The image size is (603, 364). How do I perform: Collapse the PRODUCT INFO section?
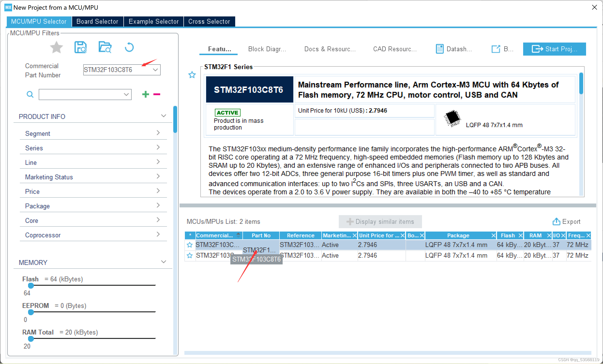click(164, 116)
